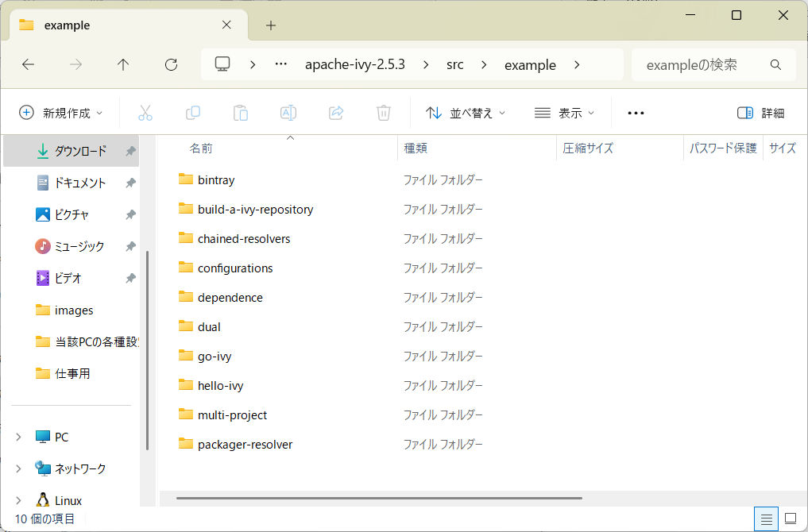
Task: Unpin ダウンロード from quick access
Action: click(131, 151)
